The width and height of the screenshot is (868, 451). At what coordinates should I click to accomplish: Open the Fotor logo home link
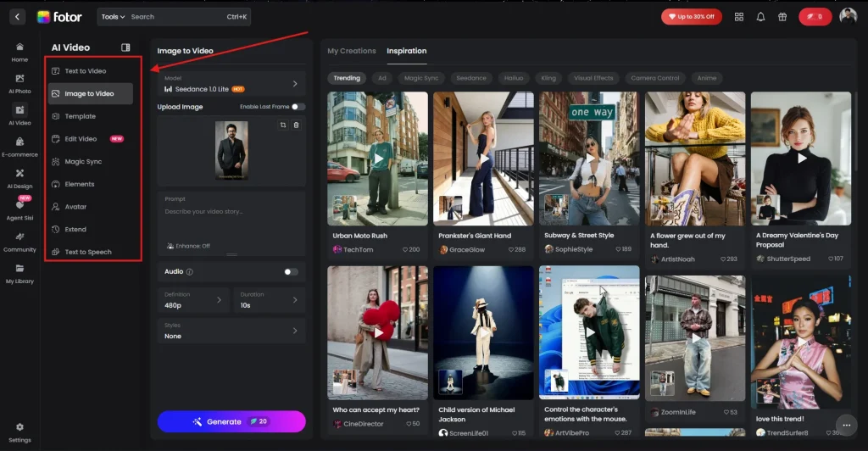click(x=59, y=17)
